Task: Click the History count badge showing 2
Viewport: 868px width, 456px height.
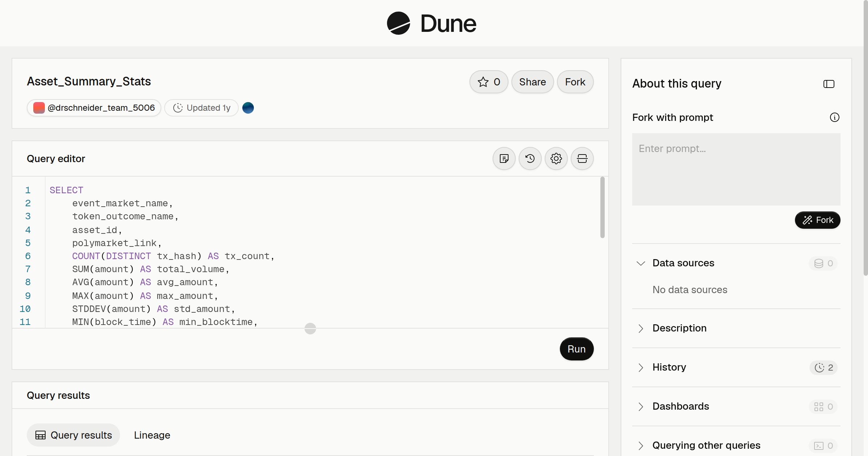Action: tap(824, 368)
